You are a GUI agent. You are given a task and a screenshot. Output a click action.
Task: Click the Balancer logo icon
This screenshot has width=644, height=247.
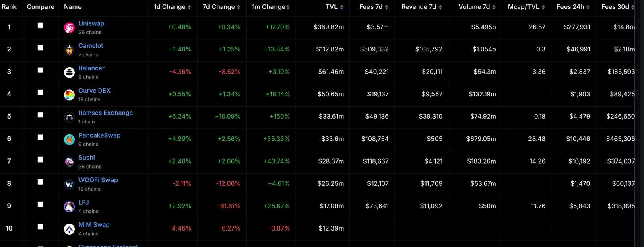click(69, 72)
